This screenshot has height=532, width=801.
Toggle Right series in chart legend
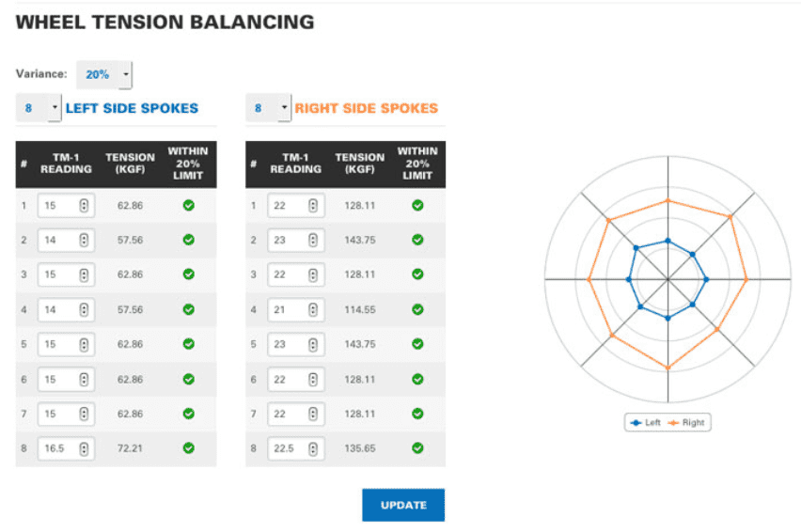click(687, 423)
